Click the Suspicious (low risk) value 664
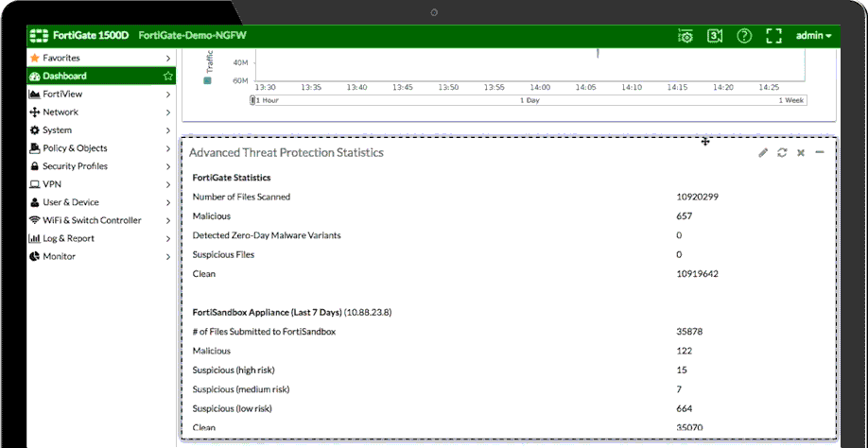 click(x=685, y=408)
